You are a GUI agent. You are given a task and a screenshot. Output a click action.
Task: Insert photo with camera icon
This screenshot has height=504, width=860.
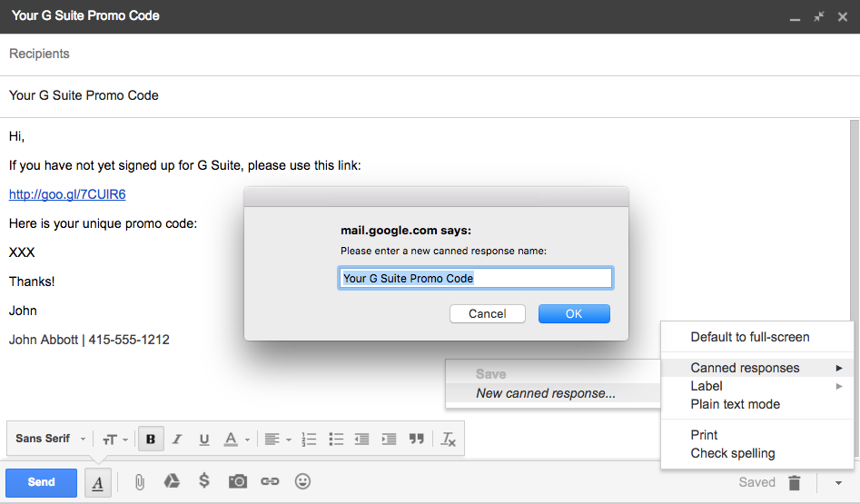(238, 481)
